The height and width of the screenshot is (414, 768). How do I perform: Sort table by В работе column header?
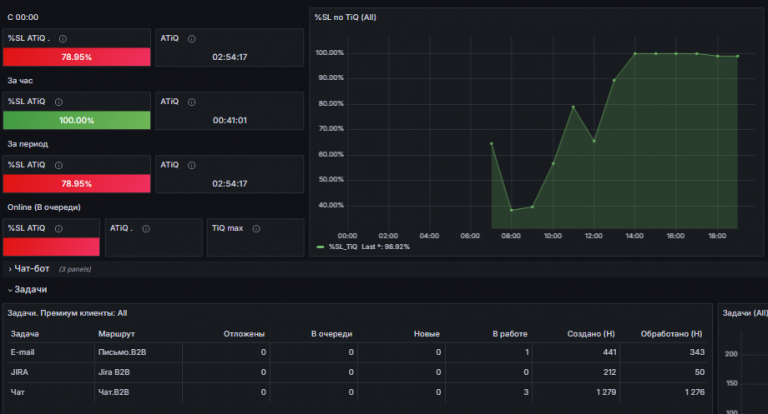[x=510, y=334]
